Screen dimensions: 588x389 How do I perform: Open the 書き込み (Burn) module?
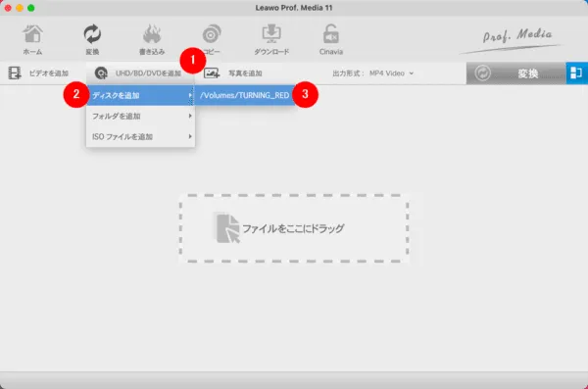coord(152,40)
